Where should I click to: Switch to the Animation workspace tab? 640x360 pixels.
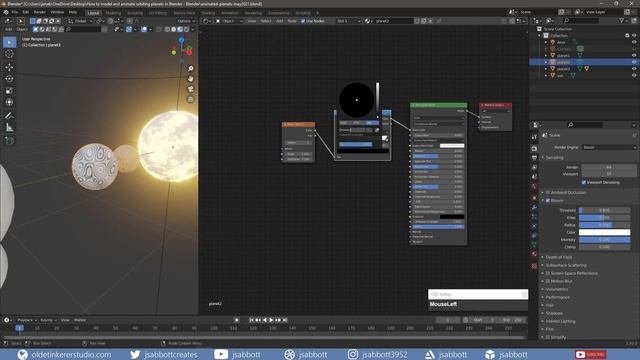click(x=230, y=13)
